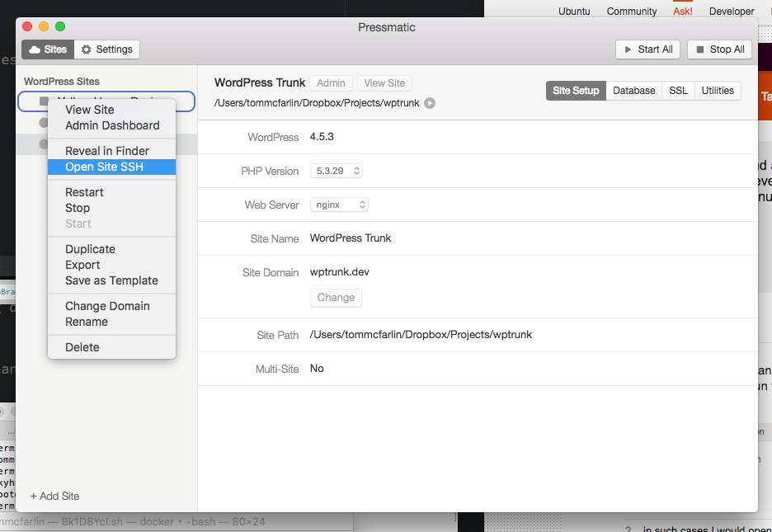Switch to the Site Setup tab
The height and width of the screenshot is (532, 772).
coord(576,91)
